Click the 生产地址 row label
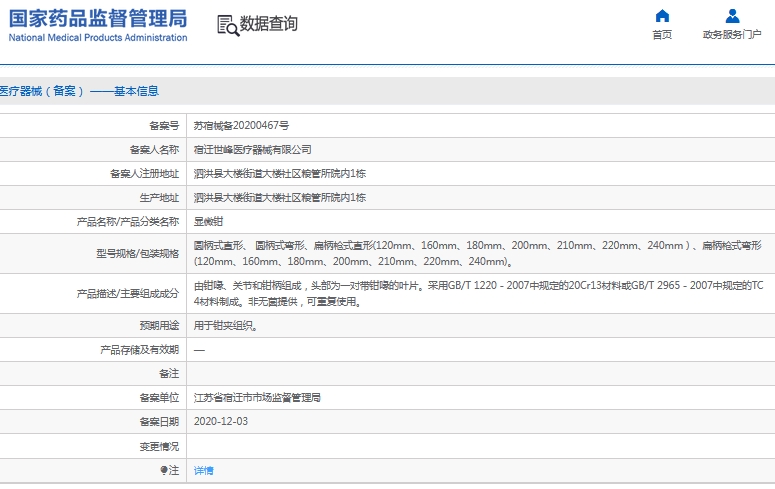The height and width of the screenshot is (489, 775). (159, 198)
